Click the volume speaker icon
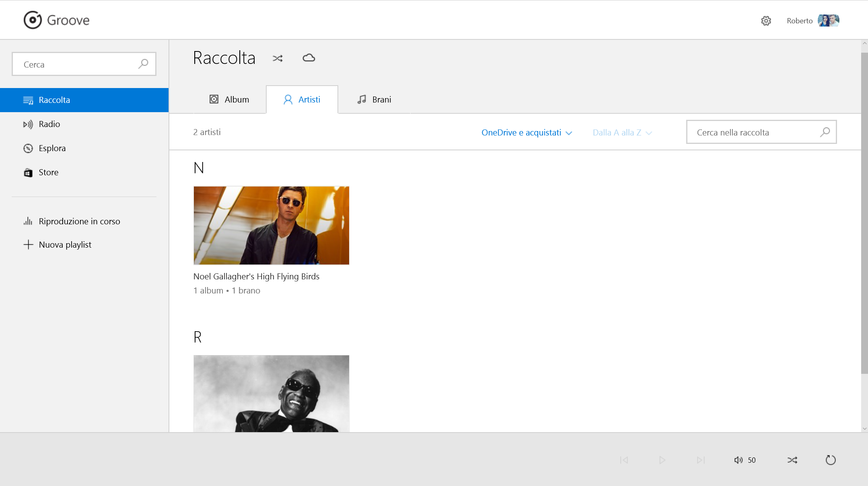Screen dimensions: 868x486 coord(738,460)
